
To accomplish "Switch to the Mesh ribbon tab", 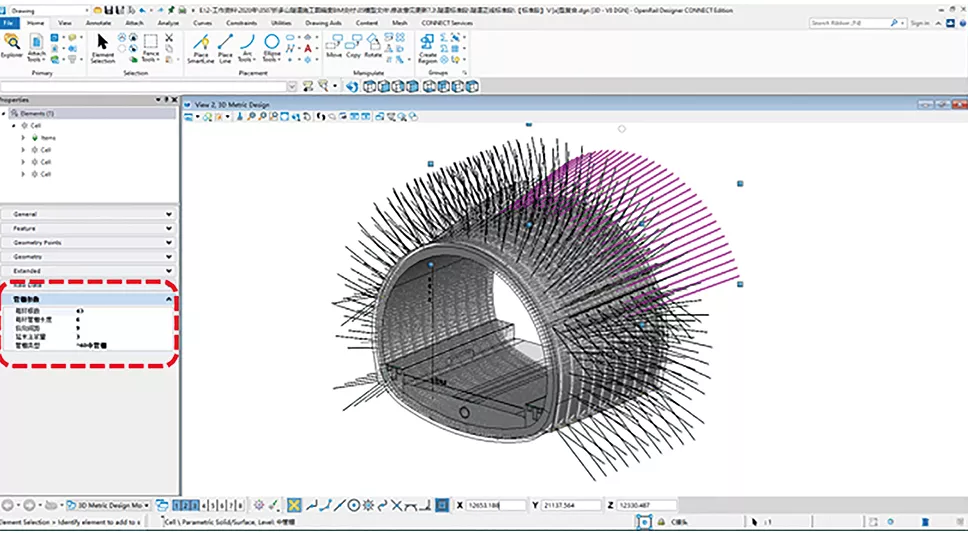I will [x=399, y=23].
